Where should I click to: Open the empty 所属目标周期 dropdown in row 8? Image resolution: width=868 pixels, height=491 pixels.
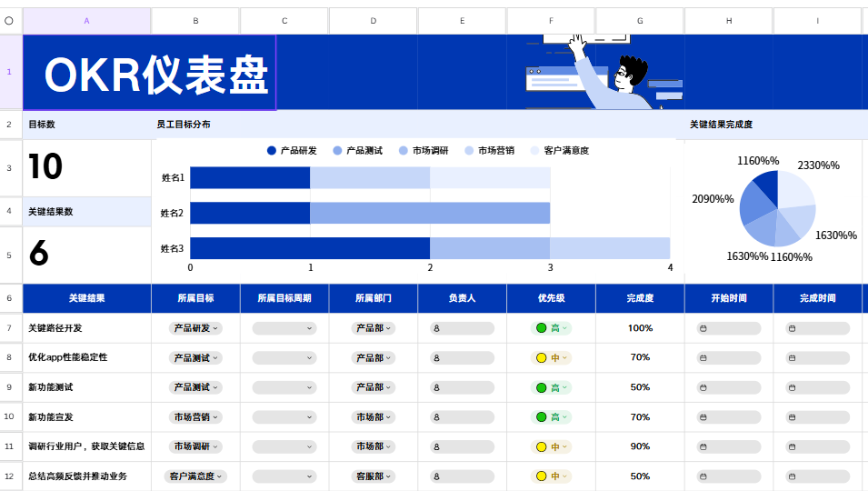284,358
